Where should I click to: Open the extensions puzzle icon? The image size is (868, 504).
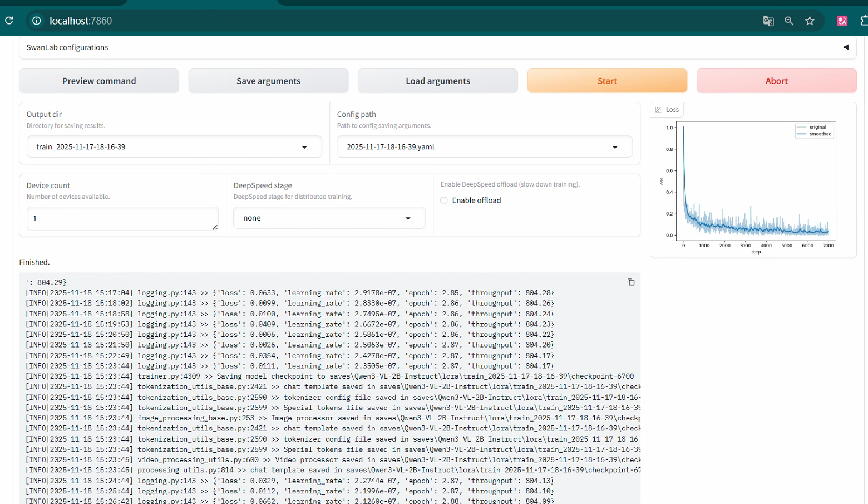(864, 21)
